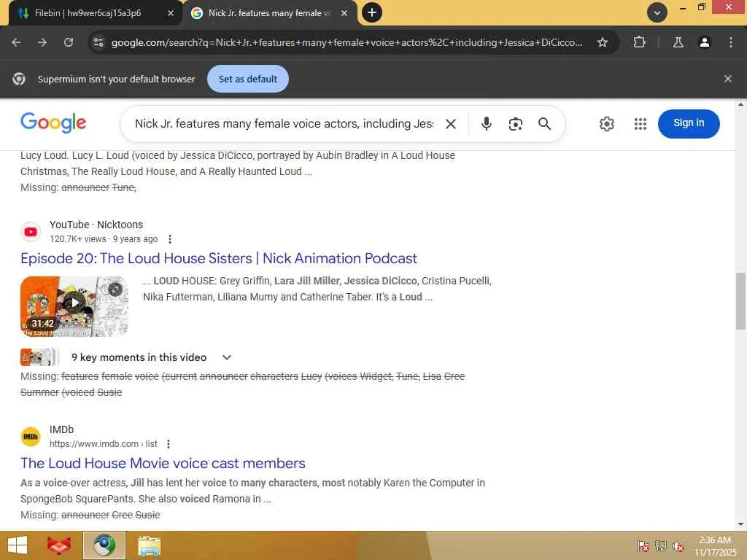747x560 pixels.
Task: Dismiss the default browser notification bar
Action: (x=727, y=79)
